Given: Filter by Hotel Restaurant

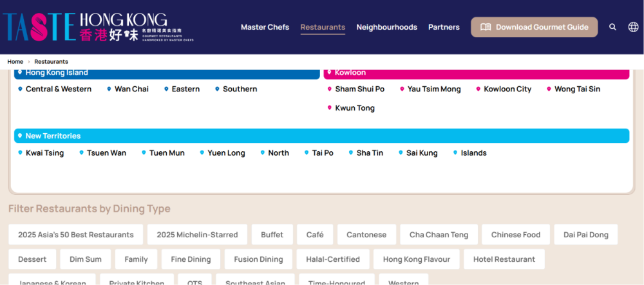Looking at the screenshot, I should pos(504,259).
